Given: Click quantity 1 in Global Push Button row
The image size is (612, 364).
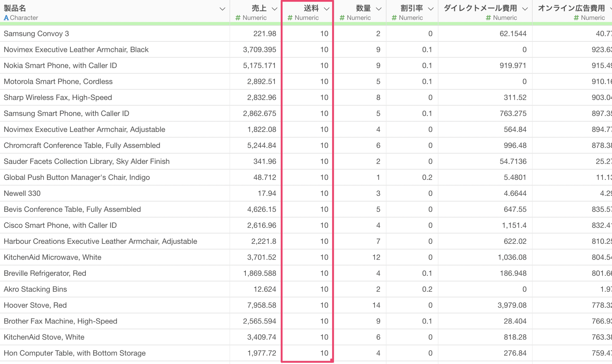Looking at the screenshot, I should point(378,177).
